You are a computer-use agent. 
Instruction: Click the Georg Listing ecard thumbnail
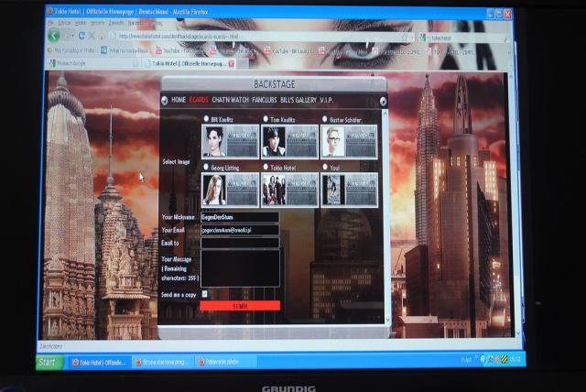tap(230, 190)
